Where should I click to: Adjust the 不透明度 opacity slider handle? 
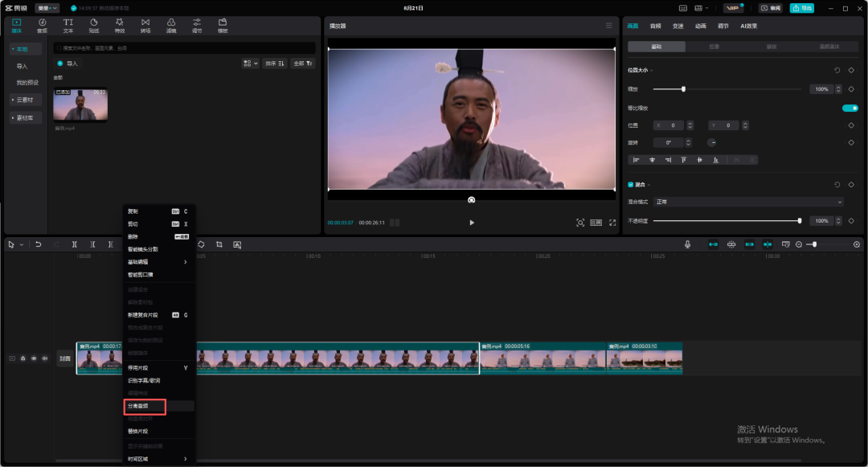(x=800, y=221)
